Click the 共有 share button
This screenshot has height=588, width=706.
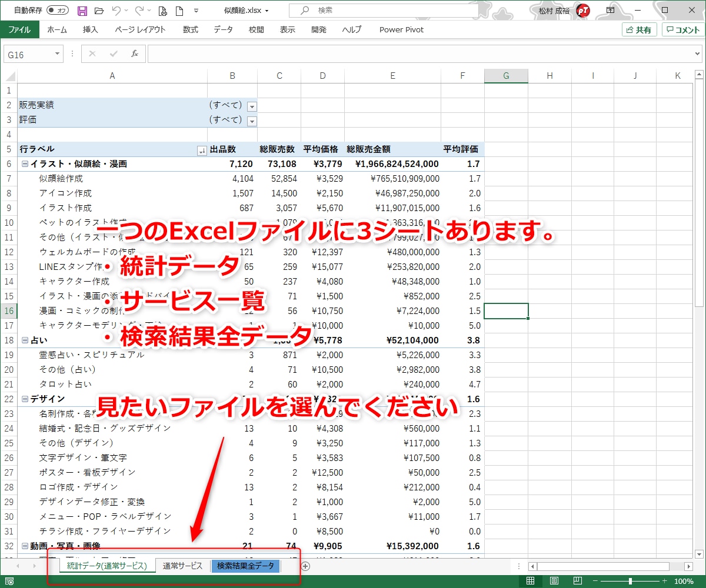pos(639,29)
